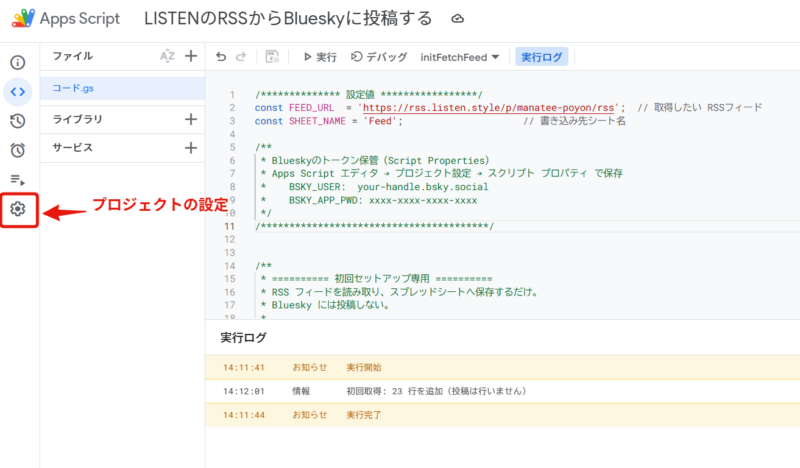800x468 pixels.
Task: Click the 実行ログ panel heading
Action: pos(243,338)
